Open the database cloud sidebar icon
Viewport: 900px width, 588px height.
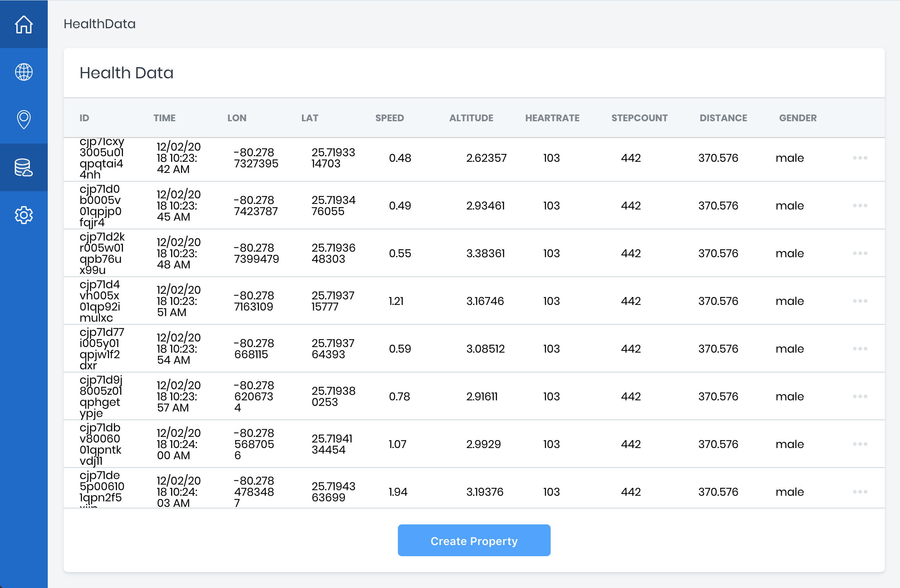click(24, 167)
